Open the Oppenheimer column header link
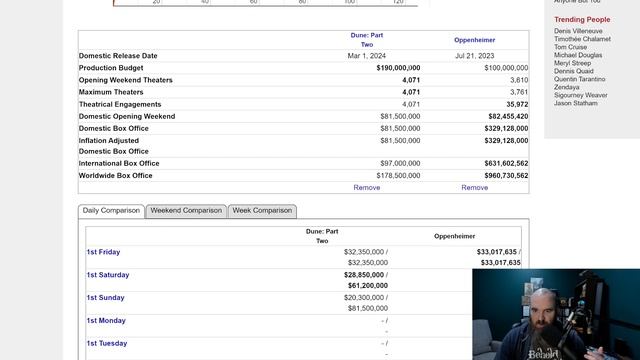The width and height of the screenshot is (640, 360). click(x=474, y=40)
